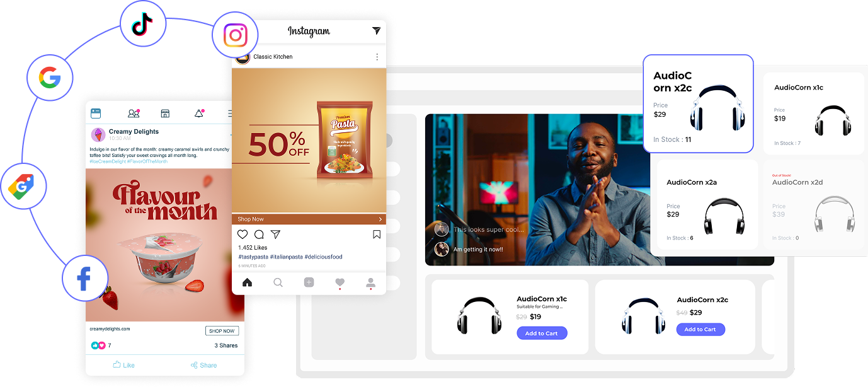Open Instagram search magnifier tab
Image resolution: width=868 pixels, height=389 pixels.
point(278,282)
